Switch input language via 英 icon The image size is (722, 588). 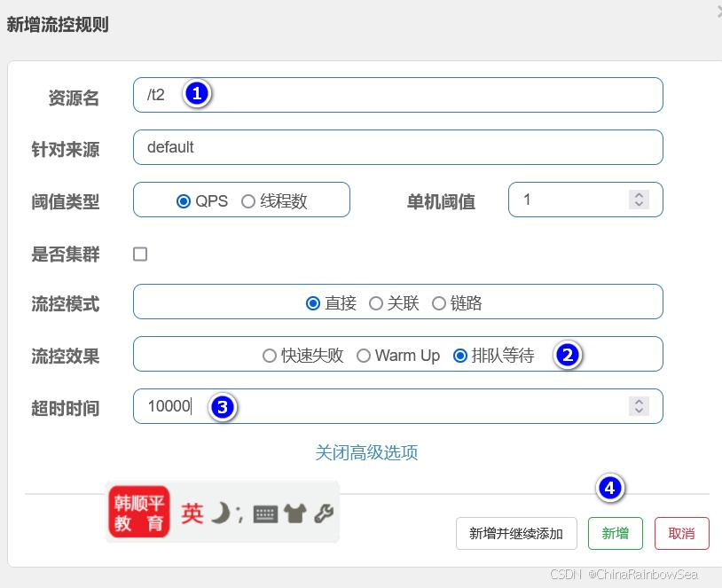coord(192,514)
